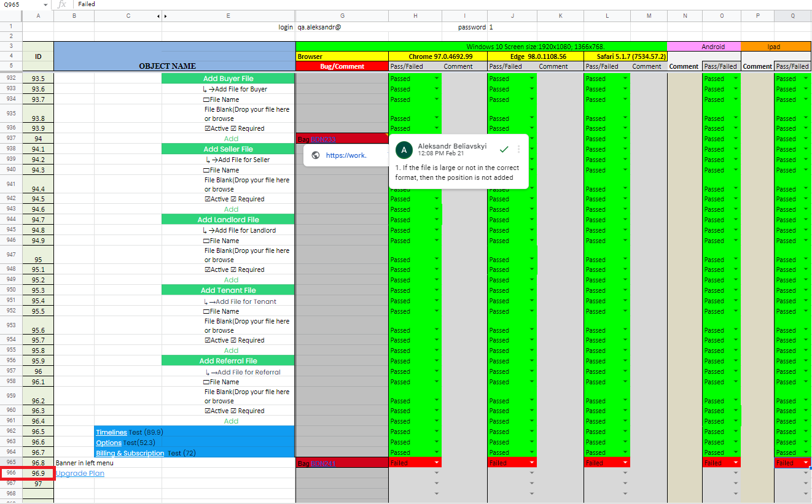The height and width of the screenshot is (504, 812).
Task: Follow the https://work. link preview
Action: [x=346, y=155]
